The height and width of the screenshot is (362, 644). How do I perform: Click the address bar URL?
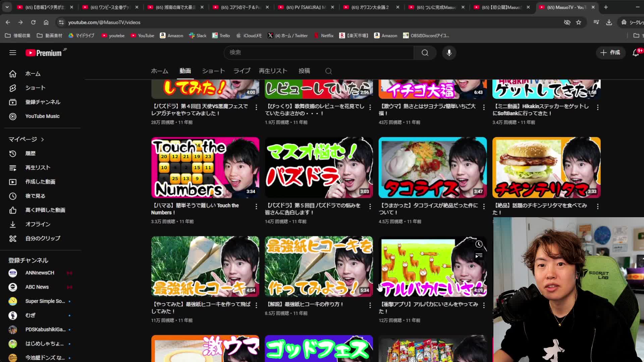[104, 22]
